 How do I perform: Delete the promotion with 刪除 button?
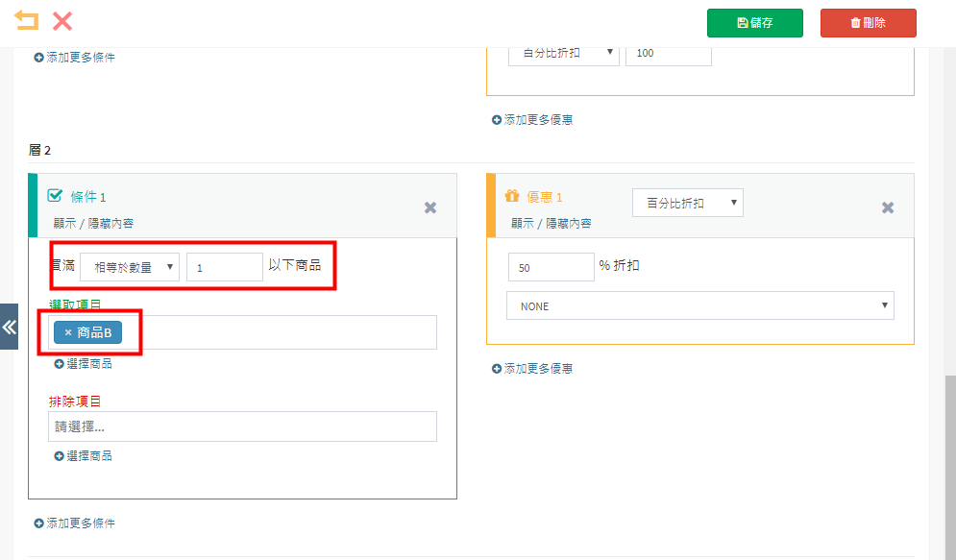[x=869, y=23]
